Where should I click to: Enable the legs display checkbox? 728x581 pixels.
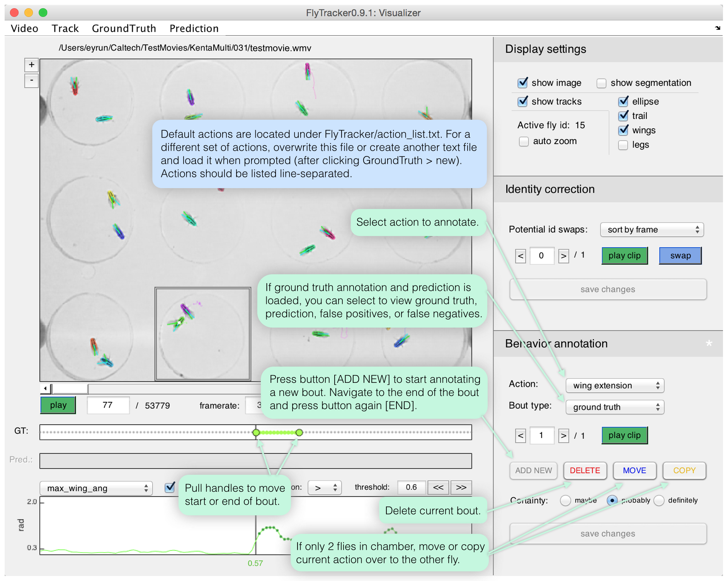(x=623, y=145)
